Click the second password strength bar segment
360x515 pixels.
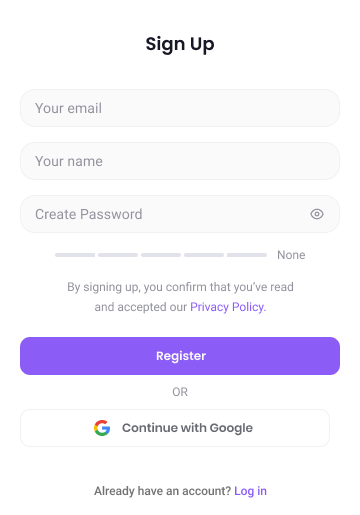click(x=118, y=255)
